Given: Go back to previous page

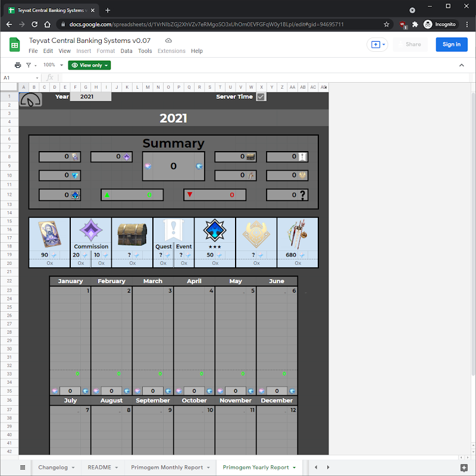Looking at the screenshot, I should tap(9, 24).
